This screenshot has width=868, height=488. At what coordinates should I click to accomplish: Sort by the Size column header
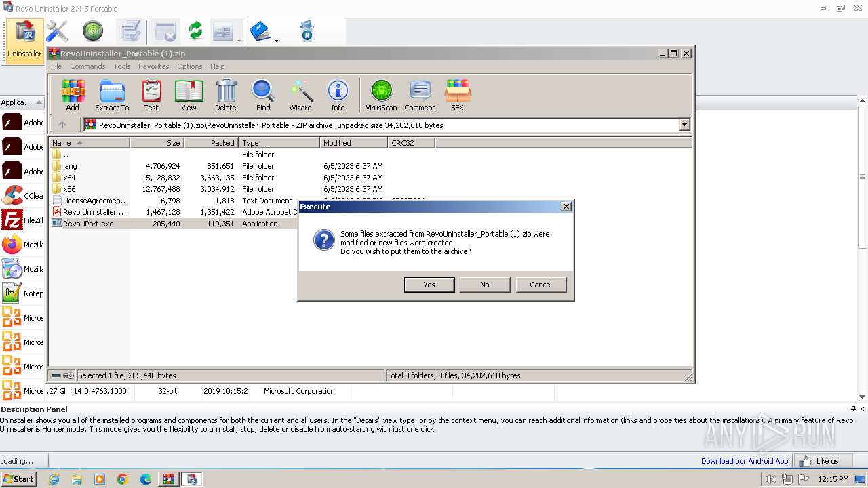coord(157,143)
